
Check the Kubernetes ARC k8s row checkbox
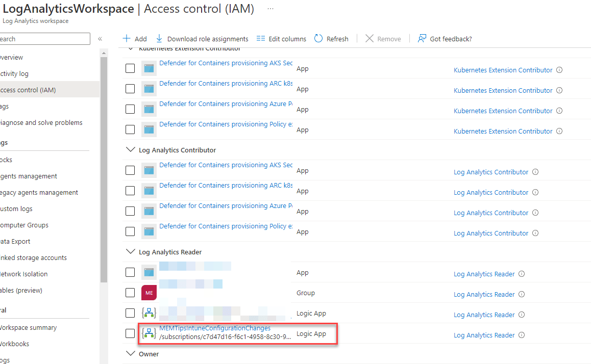pyautogui.click(x=130, y=89)
